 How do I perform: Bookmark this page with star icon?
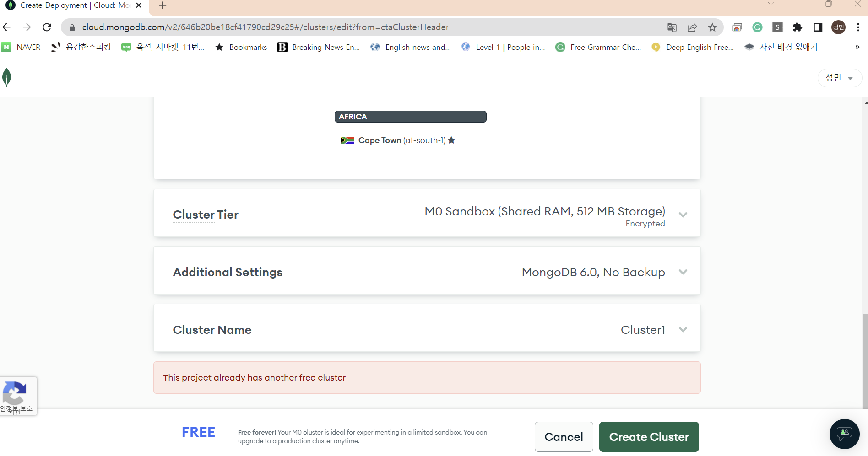712,27
